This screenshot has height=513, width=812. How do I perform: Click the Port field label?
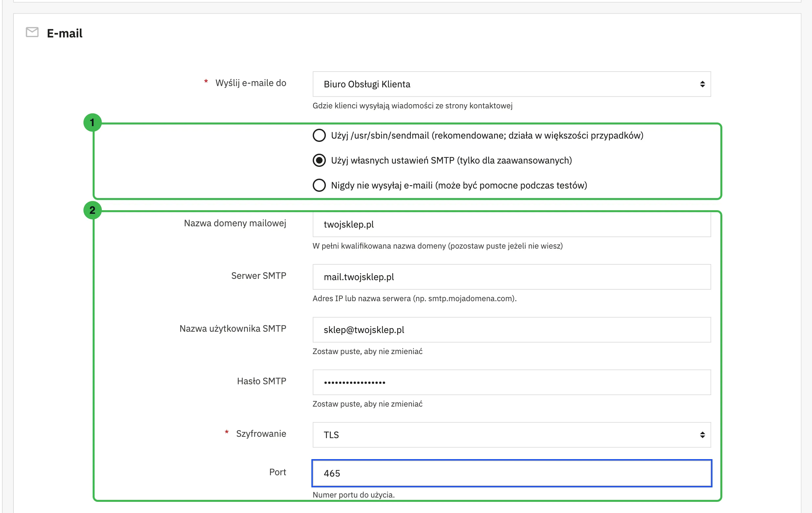278,472
